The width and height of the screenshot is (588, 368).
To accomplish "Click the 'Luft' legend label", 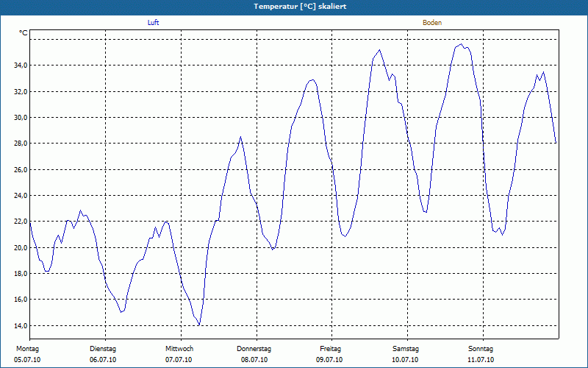I will (153, 23).
